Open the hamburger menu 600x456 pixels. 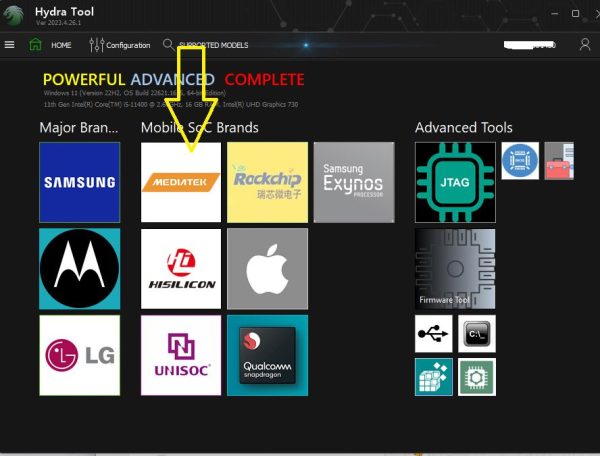point(10,45)
